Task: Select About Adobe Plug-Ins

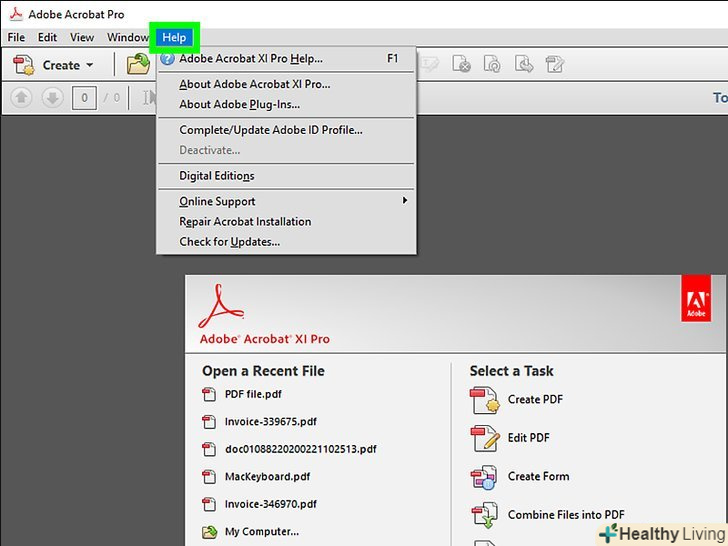Action: (286, 104)
